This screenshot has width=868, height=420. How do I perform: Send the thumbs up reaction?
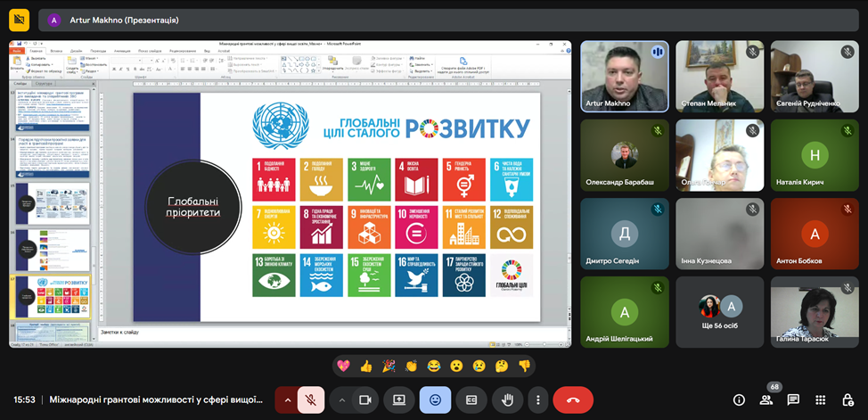(x=365, y=366)
